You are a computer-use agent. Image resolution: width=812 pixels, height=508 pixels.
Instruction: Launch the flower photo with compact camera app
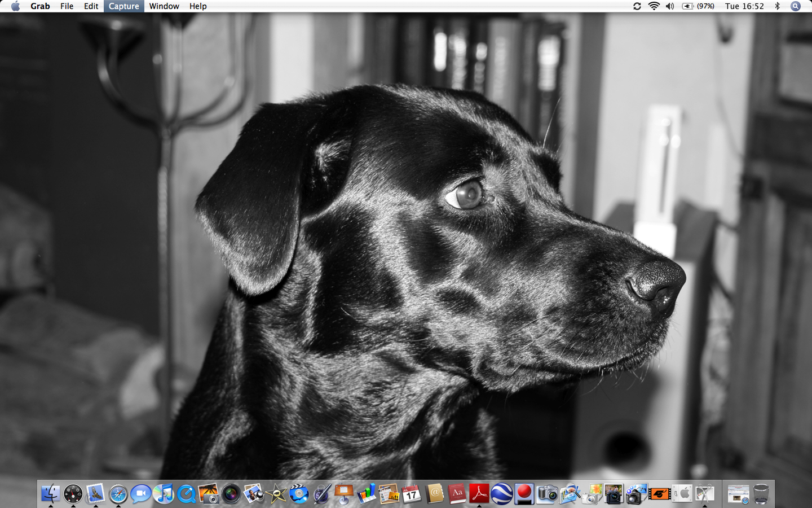tap(592, 494)
